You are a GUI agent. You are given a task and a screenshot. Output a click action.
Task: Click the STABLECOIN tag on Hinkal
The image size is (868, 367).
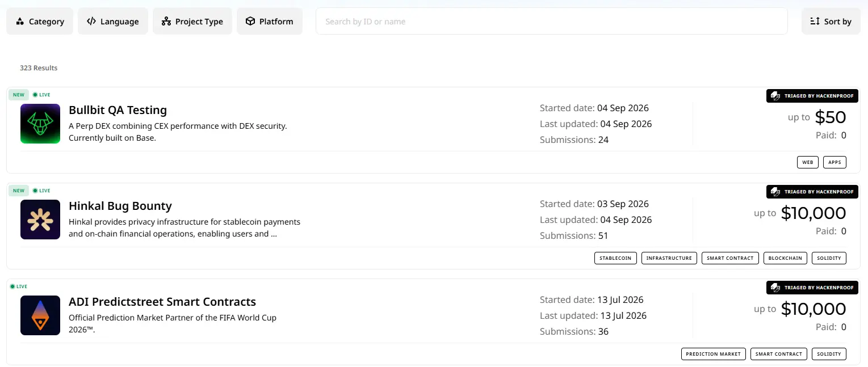pos(616,258)
